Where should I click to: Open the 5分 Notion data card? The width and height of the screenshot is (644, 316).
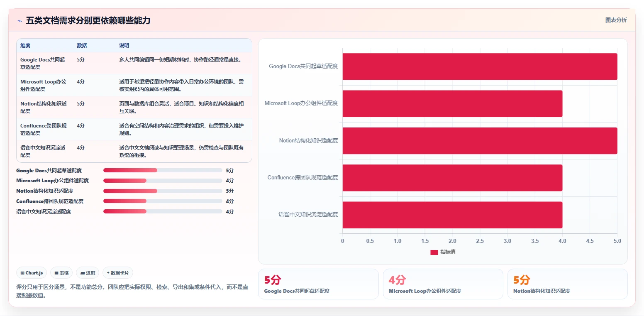coord(567,284)
